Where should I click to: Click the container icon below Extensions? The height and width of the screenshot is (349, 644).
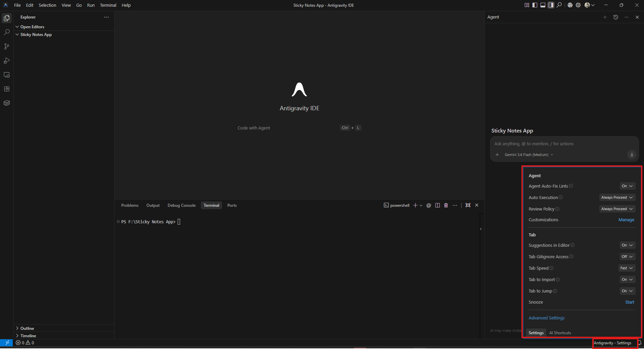click(x=7, y=103)
